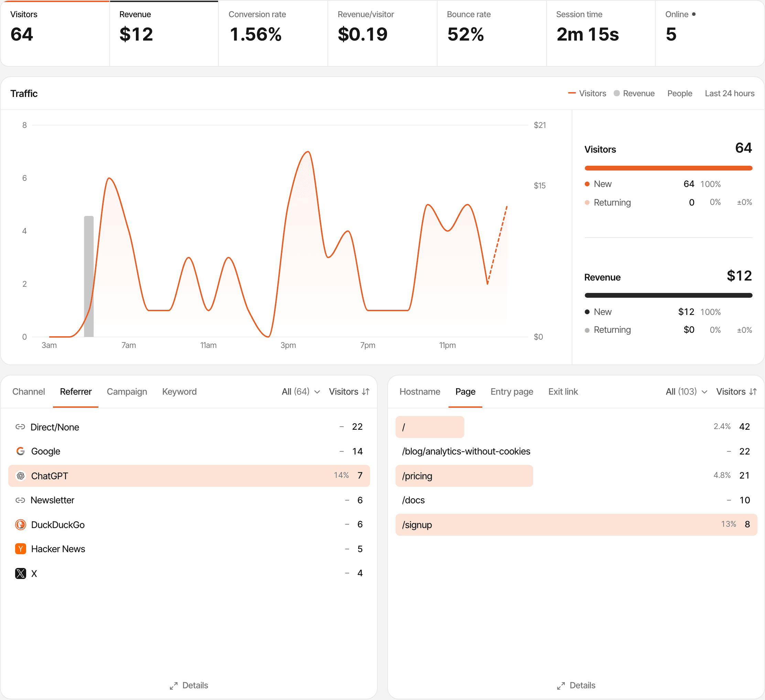
Task: Click the orange New visitors legend dot
Action: [x=587, y=184]
